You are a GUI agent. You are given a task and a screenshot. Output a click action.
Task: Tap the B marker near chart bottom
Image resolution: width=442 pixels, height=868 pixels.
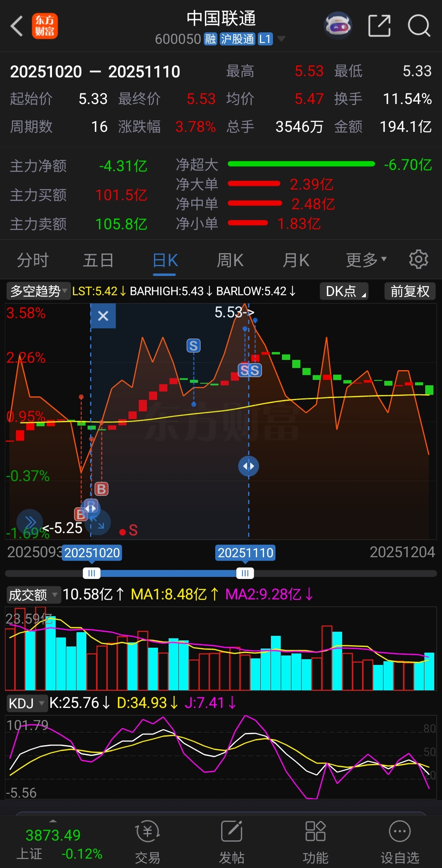pyautogui.click(x=101, y=489)
